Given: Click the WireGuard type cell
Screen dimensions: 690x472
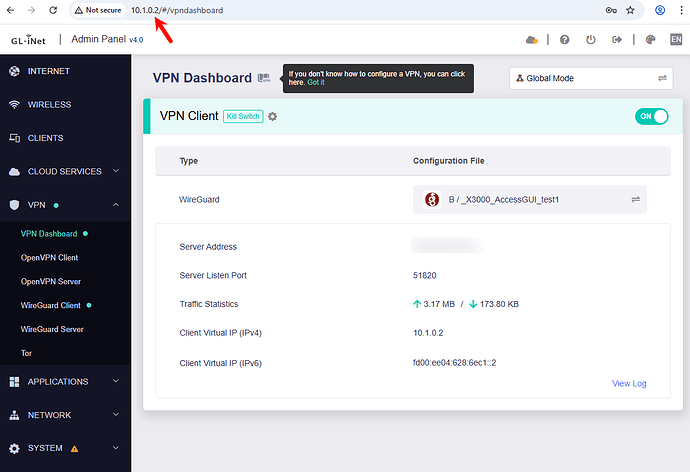Looking at the screenshot, I should tap(199, 200).
